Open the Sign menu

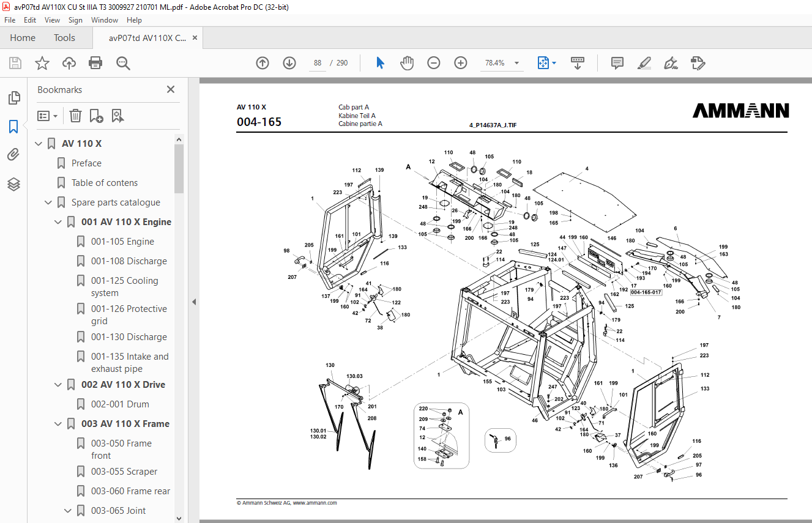pyautogui.click(x=75, y=20)
